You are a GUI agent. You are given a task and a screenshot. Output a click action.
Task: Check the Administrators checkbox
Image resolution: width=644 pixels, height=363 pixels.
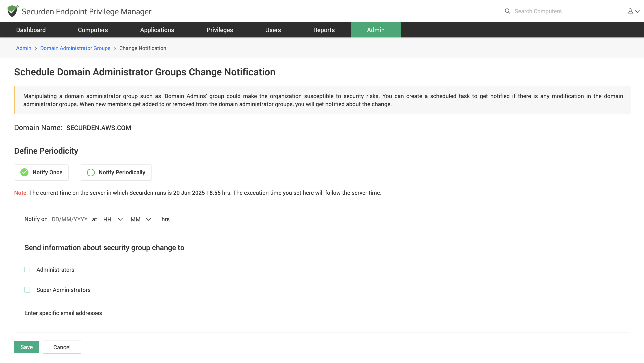pos(27,270)
